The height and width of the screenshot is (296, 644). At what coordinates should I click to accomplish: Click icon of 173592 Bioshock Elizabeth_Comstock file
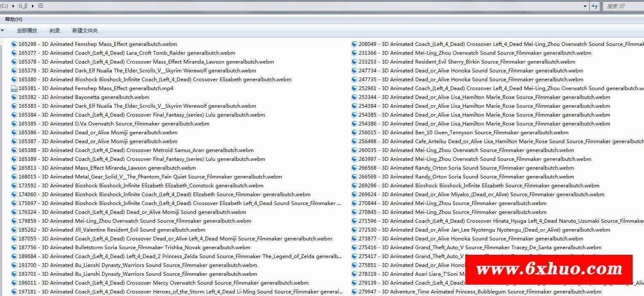click(x=14, y=185)
